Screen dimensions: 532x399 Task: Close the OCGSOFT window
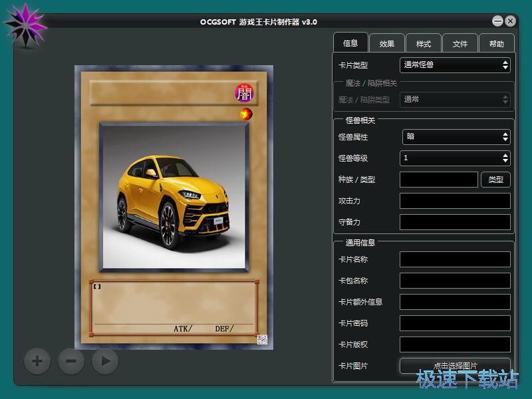510,21
